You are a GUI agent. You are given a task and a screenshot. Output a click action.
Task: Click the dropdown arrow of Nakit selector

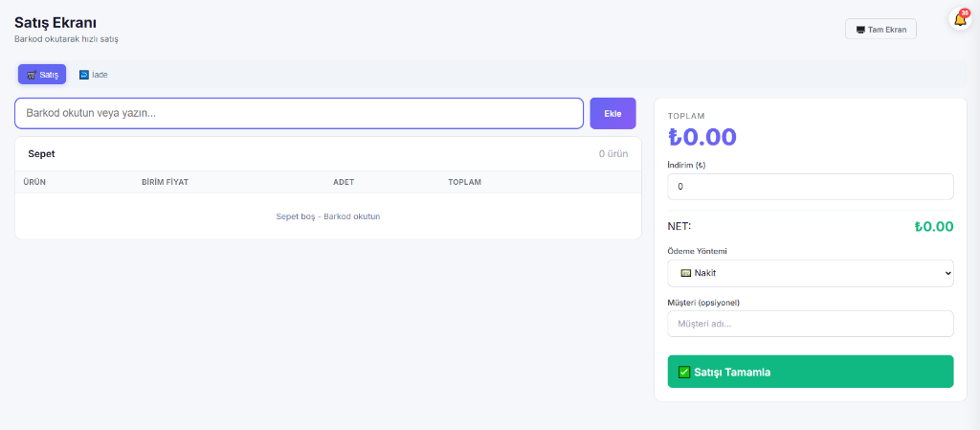[947, 273]
